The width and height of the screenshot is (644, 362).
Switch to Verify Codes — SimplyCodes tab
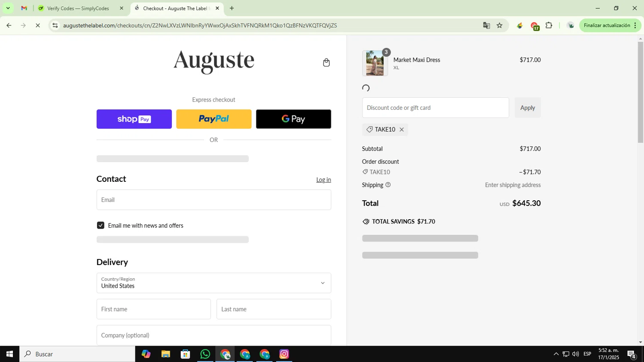[x=78, y=8]
